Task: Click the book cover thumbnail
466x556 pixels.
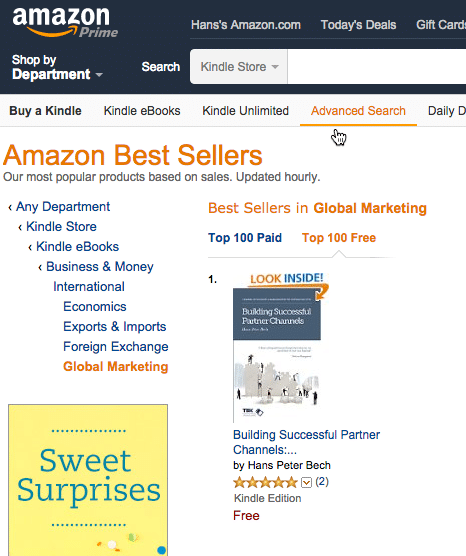Action: (x=277, y=355)
